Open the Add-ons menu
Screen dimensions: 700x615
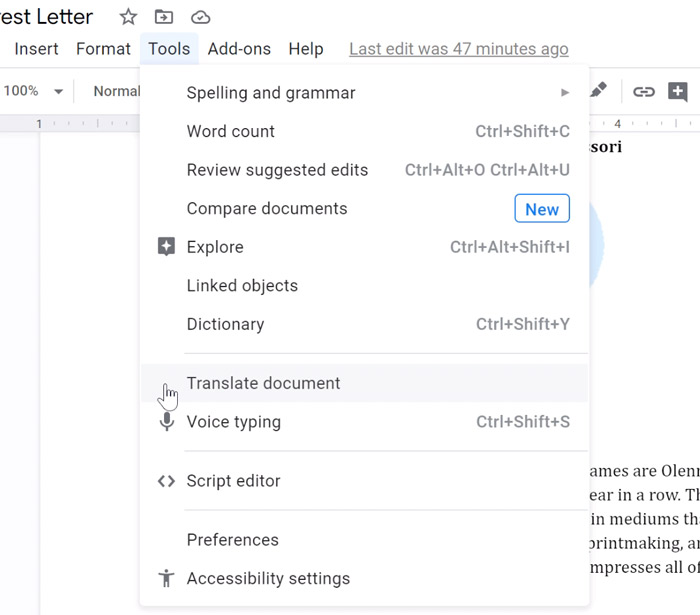coord(239,49)
